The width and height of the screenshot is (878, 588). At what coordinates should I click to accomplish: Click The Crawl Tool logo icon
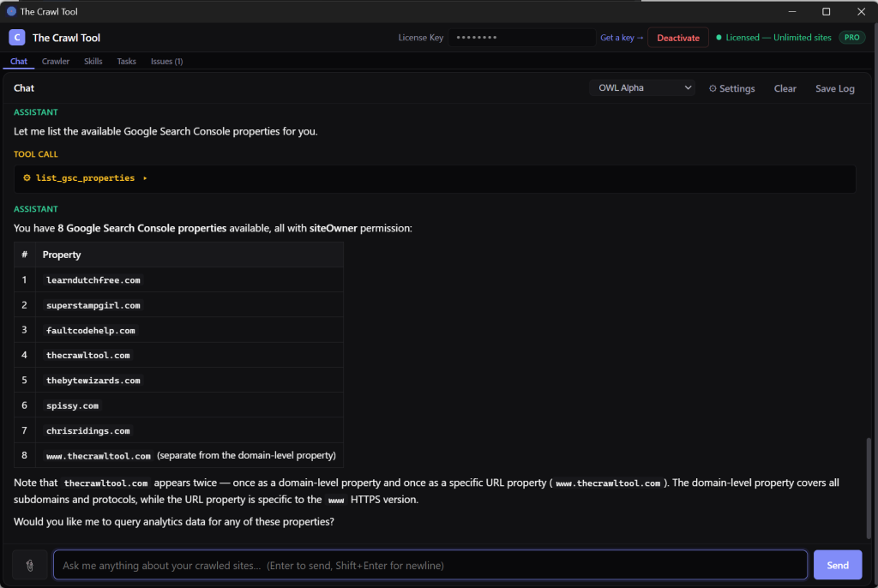point(17,38)
